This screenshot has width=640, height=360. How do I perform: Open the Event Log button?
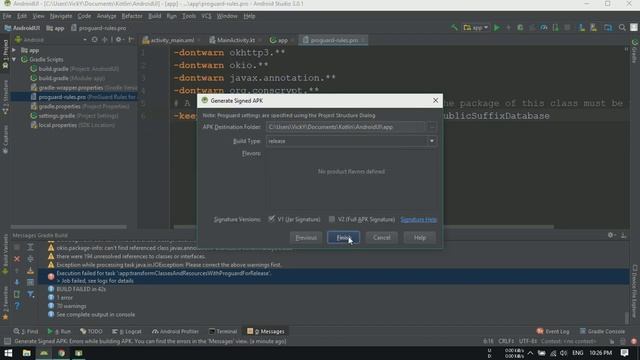click(553, 331)
